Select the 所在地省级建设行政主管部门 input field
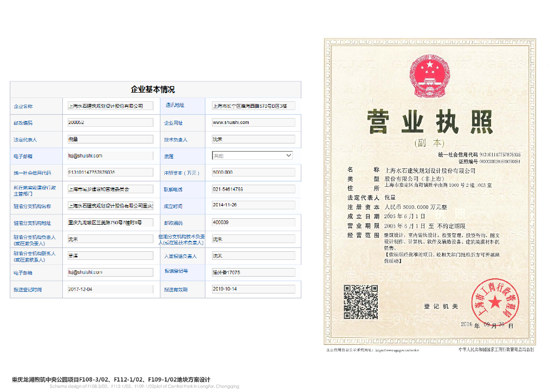The image size is (555, 392). point(111,189)
